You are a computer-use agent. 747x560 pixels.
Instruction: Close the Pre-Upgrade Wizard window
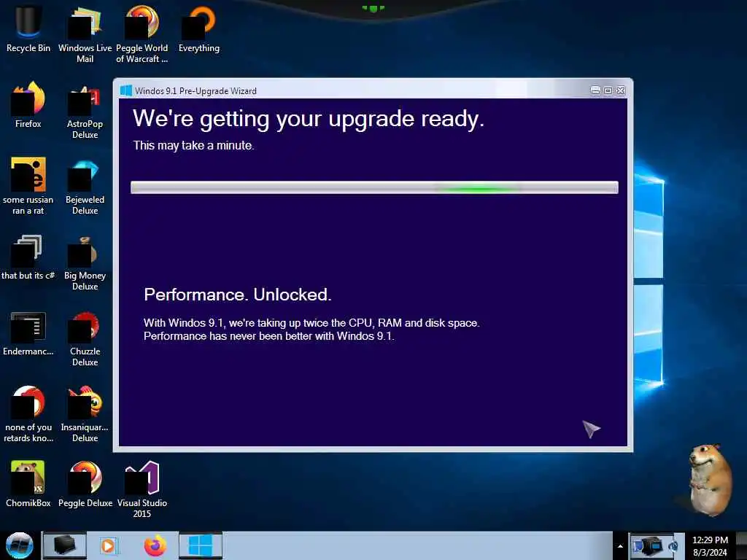621,90
